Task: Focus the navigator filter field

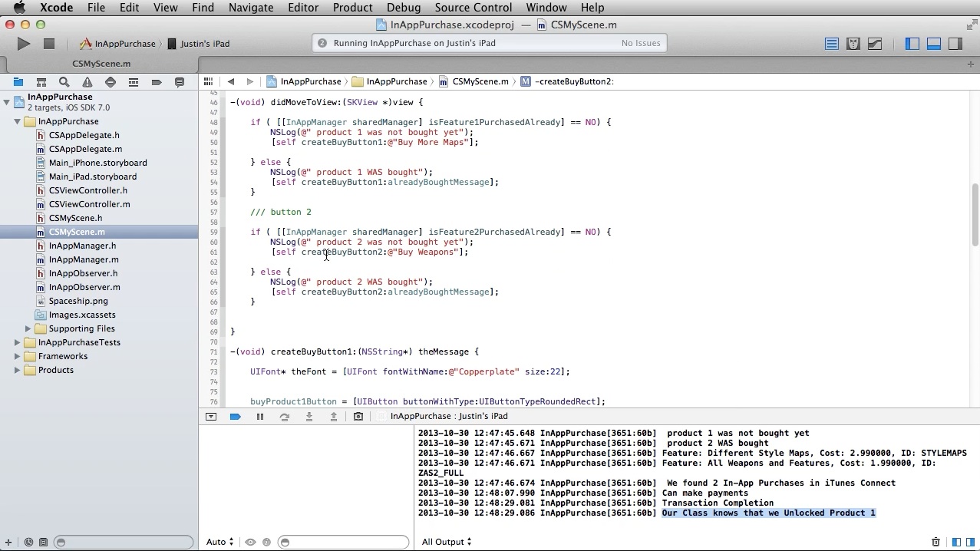Action: [124, 542]
